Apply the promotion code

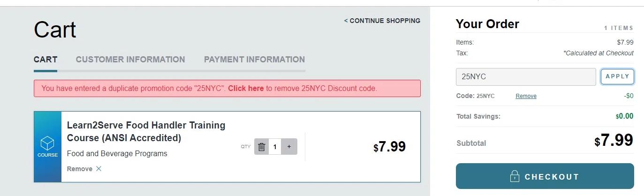pyautogui.click(x=617, y=77)
